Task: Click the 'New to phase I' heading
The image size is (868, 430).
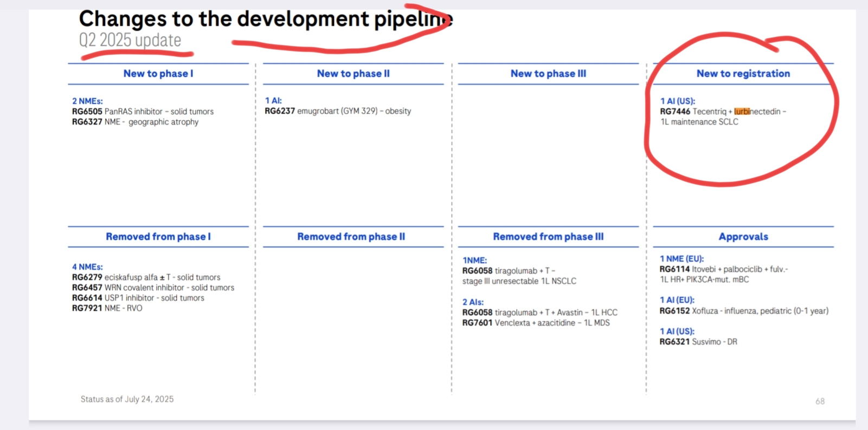Action: point(158,74)
